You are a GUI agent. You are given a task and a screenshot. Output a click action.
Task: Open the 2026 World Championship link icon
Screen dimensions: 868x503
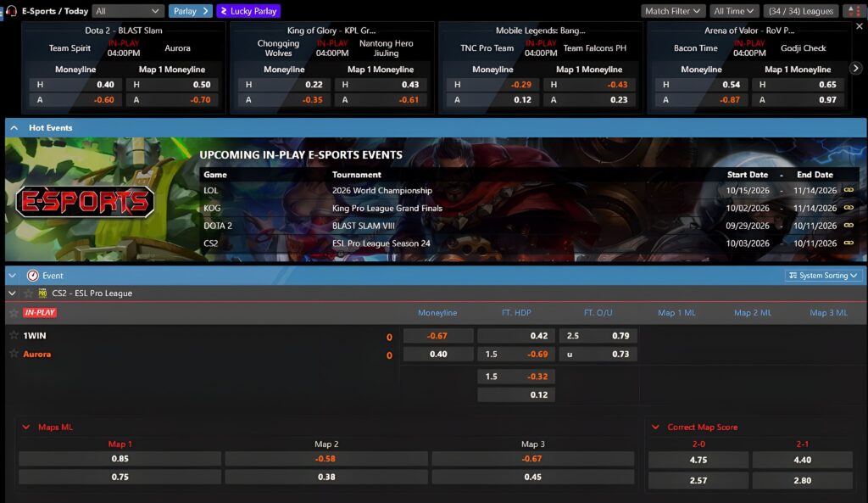point(849,190)
